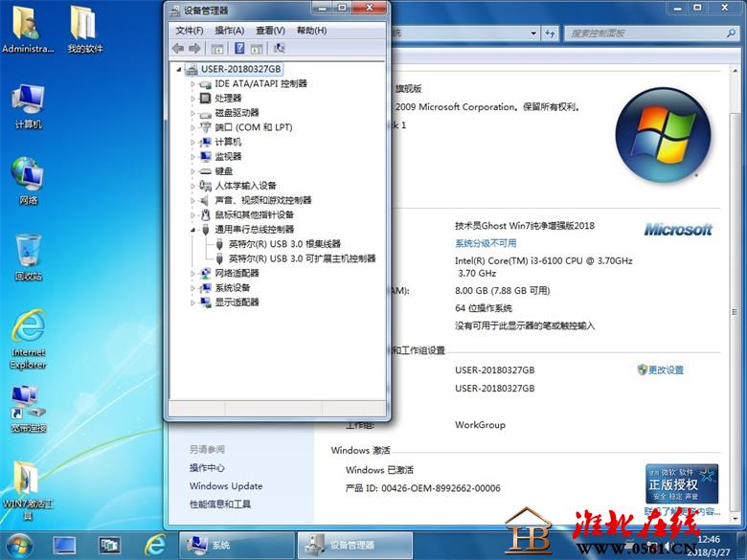Click Internet Explorer pinned on the taskbar

155,546
